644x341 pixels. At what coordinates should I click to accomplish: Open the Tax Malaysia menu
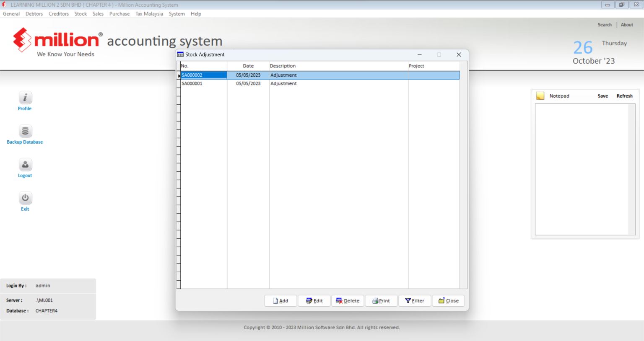(x=149, y=14)
